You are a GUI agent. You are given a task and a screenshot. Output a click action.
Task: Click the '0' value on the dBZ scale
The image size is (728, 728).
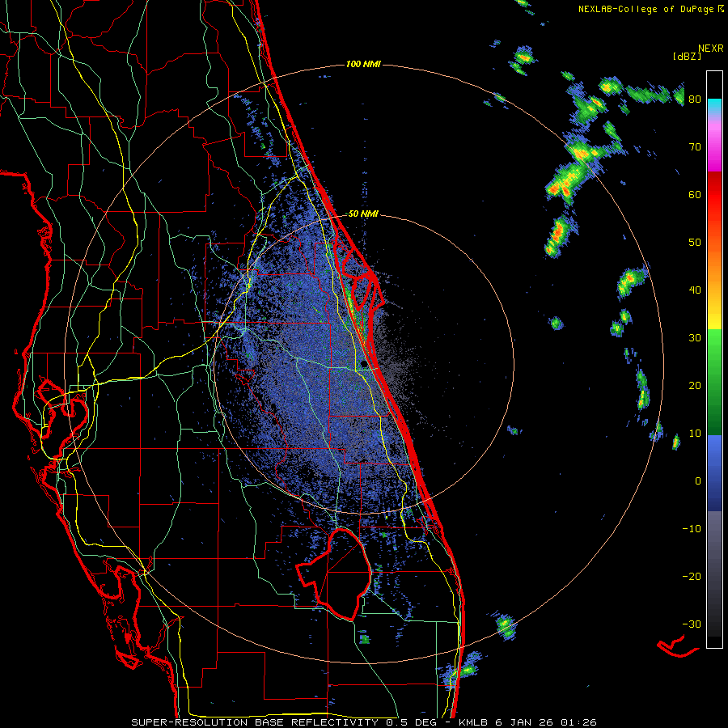coord(698,481)
